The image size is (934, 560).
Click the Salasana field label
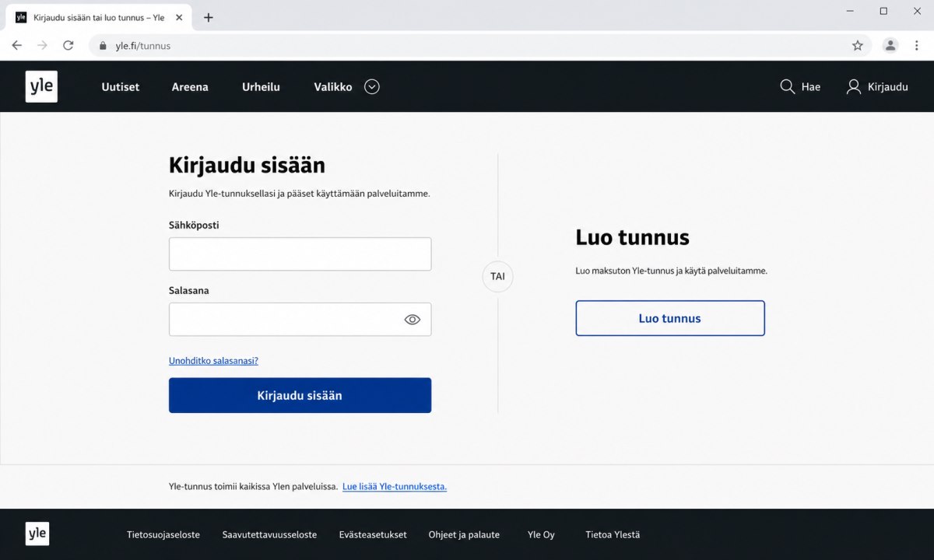tap(189, 290)
